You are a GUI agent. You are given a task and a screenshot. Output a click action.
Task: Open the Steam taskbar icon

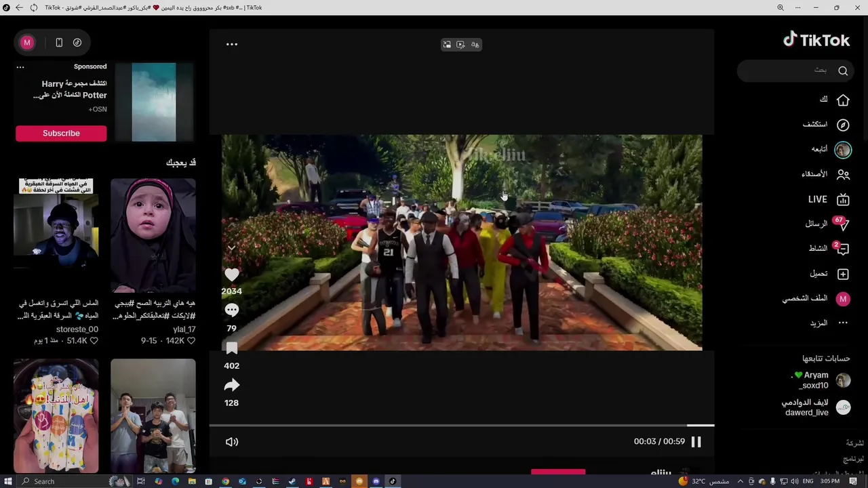(292, 481)
